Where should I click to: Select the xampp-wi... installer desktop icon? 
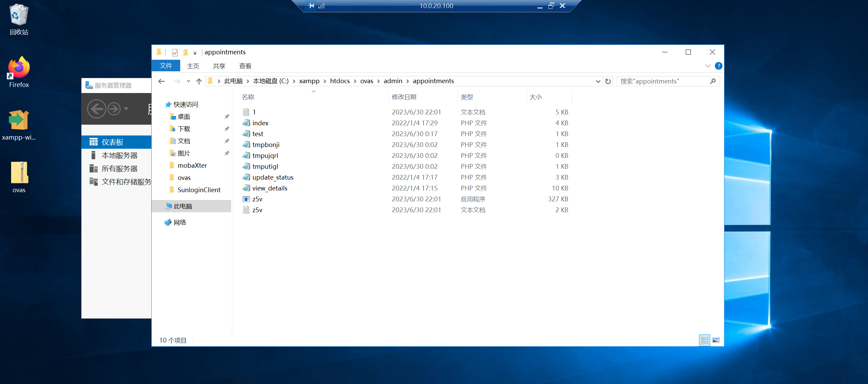(19, 125)
